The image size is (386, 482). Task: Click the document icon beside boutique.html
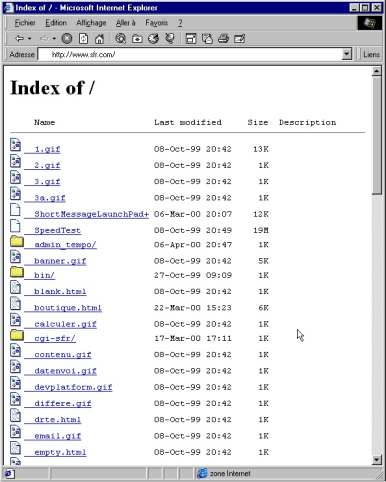pyautogui.click(x=15, y=304)
